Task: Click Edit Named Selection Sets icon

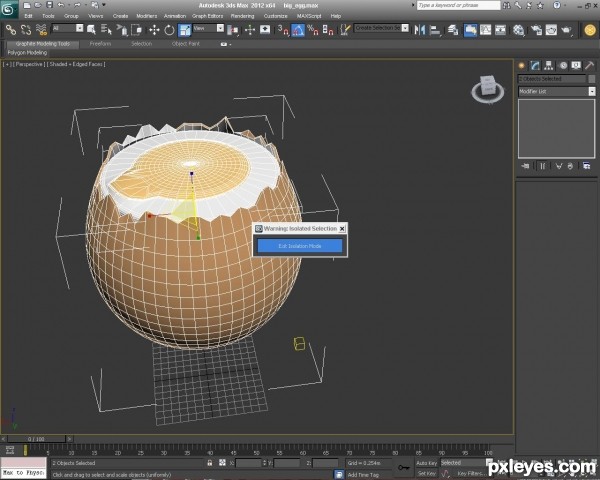Action: (x=345, y=29)
